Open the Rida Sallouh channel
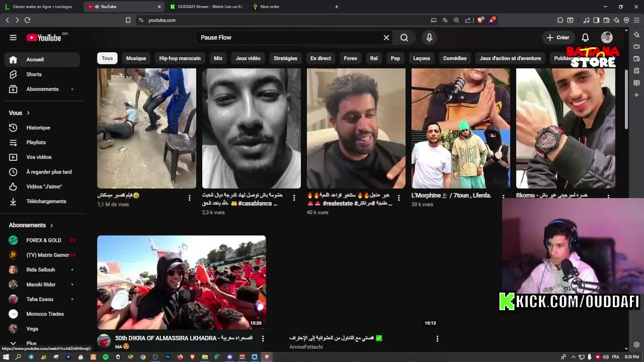The image size is (644, 362). point(42,269)
